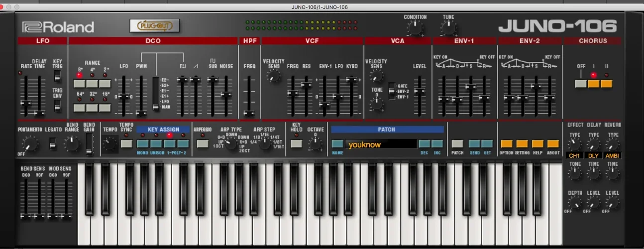644x249 pixels.
Task: Toggle the KEY HOLD button
Action: click(x=296, y=144)
